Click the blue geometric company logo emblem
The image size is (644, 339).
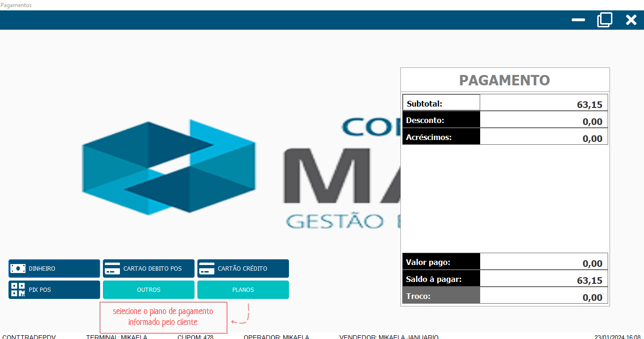click(x=169, y=167)
